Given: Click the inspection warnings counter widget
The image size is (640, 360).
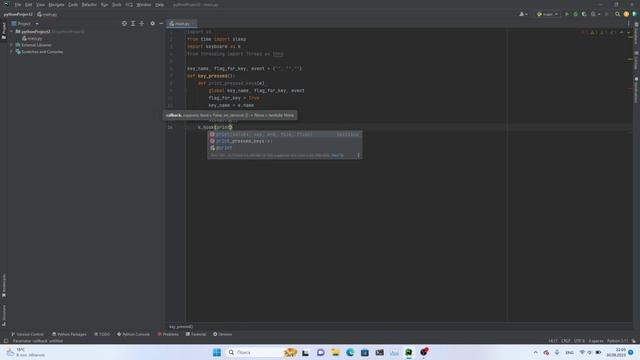Looking at the screenshot, I should click(599, 32).
